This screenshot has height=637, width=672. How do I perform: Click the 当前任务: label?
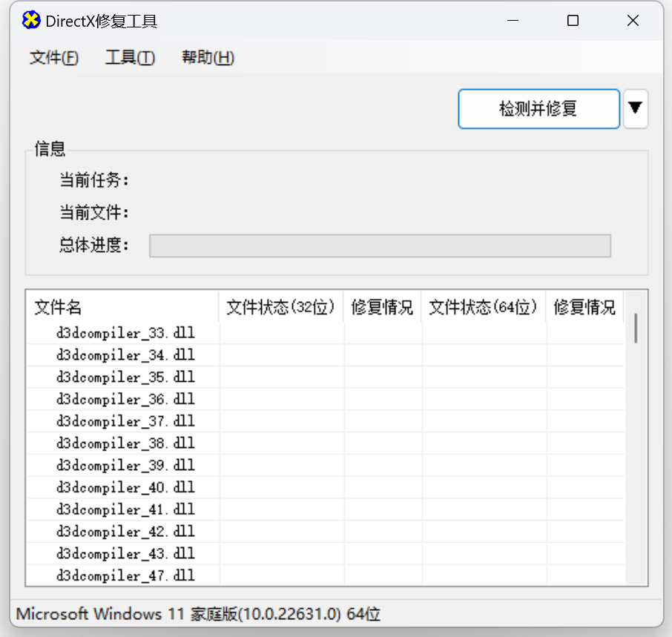click(x=94, y=180)
